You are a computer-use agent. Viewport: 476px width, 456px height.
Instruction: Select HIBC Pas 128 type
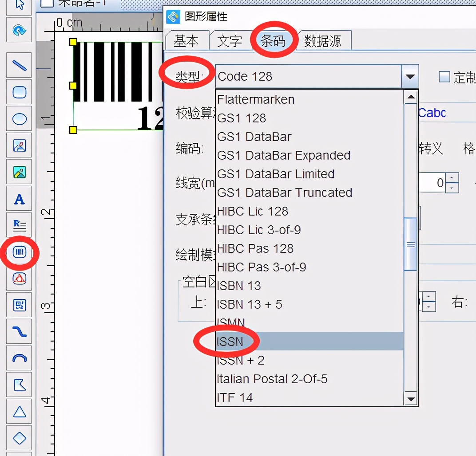coord(309,248)
